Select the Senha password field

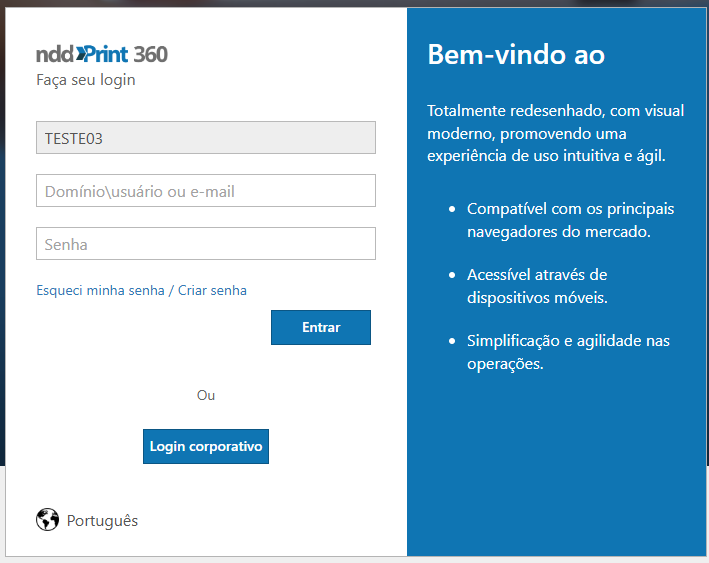[205, 244]
